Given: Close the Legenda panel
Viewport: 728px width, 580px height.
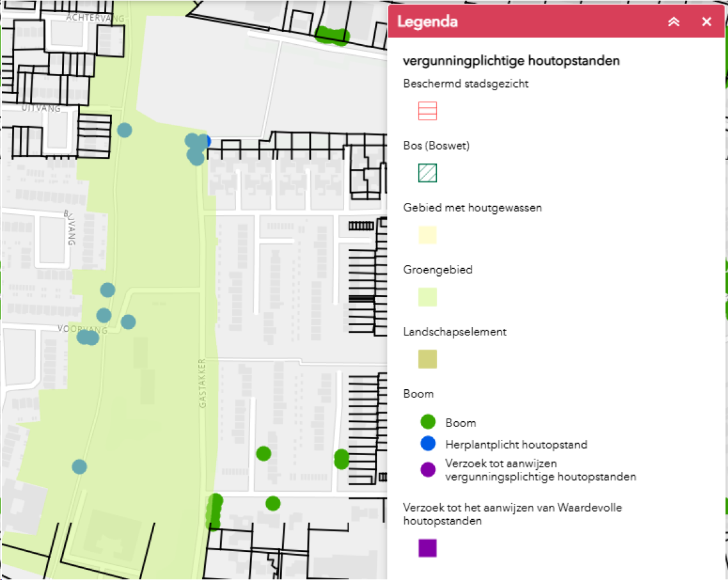Looking at the screenshot, I should 707,22.
